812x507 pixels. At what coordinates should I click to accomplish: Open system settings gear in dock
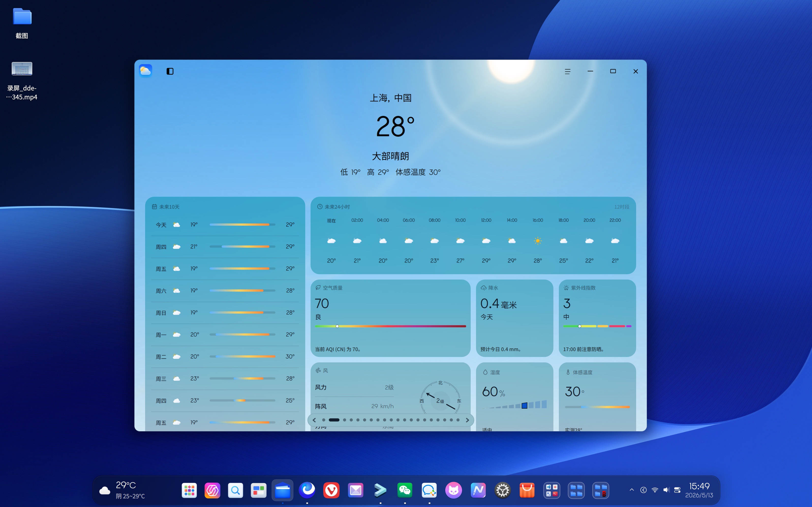click(502, 490)
